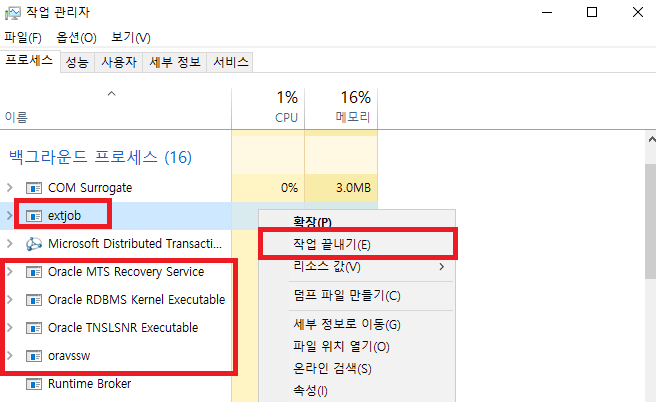
Task: Click the extjob process icon
Action: click(34, 216)
